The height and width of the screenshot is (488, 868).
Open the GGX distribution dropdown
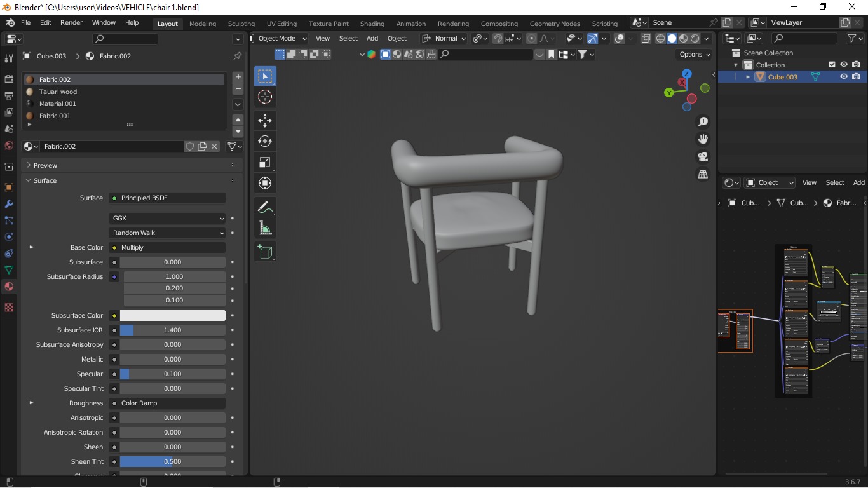click(x=167, y=218)
